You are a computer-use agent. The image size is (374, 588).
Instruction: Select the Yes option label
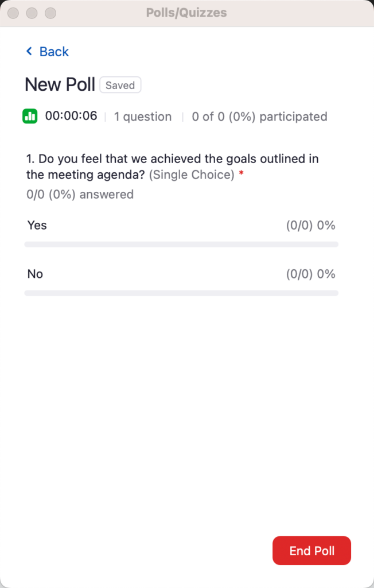pyautogui.click(x=37, y=225)
